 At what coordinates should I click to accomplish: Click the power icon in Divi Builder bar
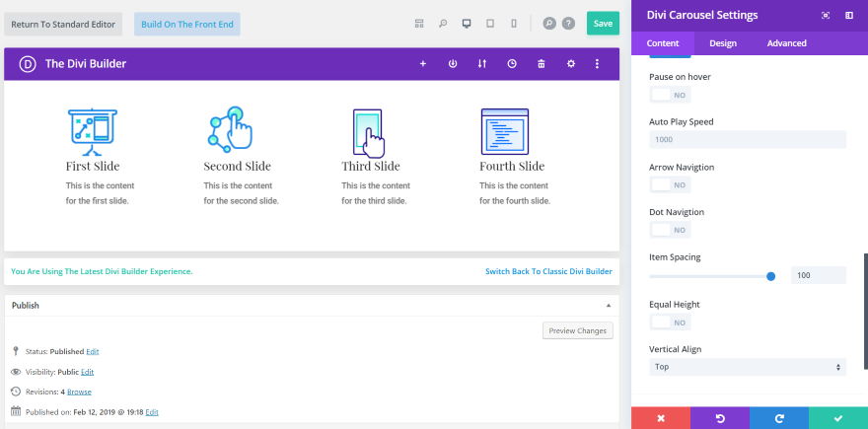[x=453, y=64]
